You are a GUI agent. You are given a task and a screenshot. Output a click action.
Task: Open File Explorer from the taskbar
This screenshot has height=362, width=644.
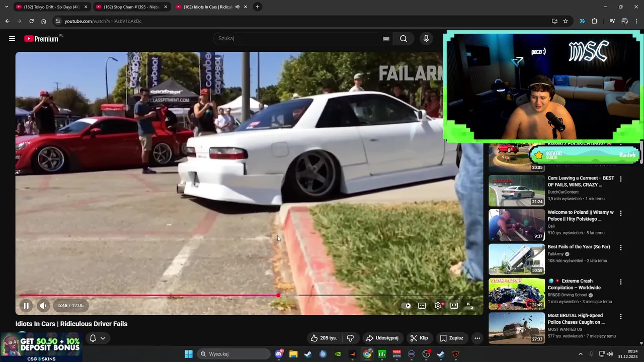click(x=293, y=354)
